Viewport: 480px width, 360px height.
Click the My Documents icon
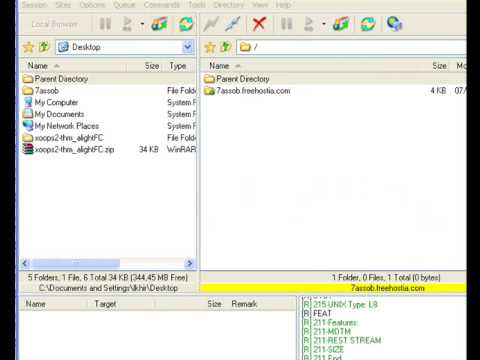tap(28, 114)
